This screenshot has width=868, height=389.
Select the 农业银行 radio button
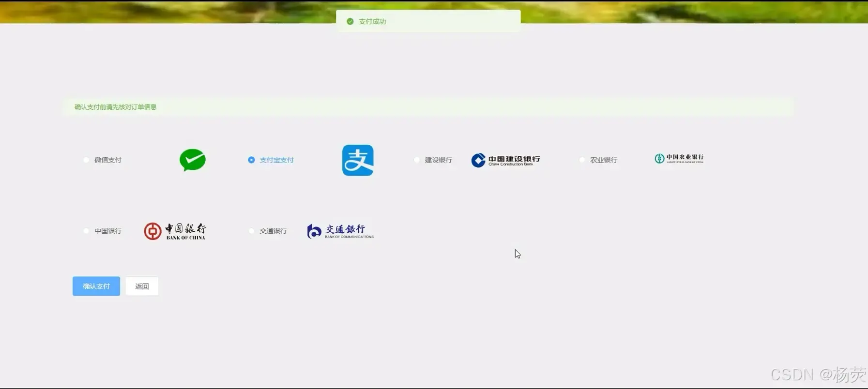click(582, 160)
